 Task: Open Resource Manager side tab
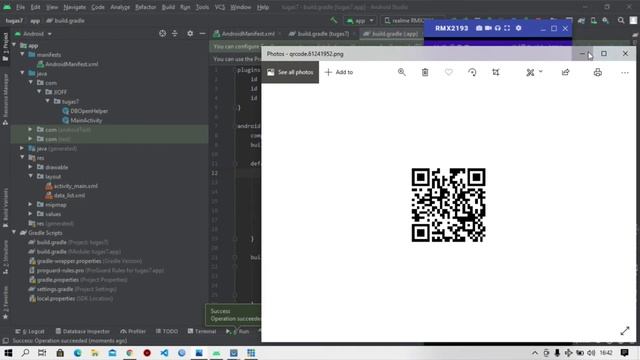pyautogui.click(x=5, y=98)
